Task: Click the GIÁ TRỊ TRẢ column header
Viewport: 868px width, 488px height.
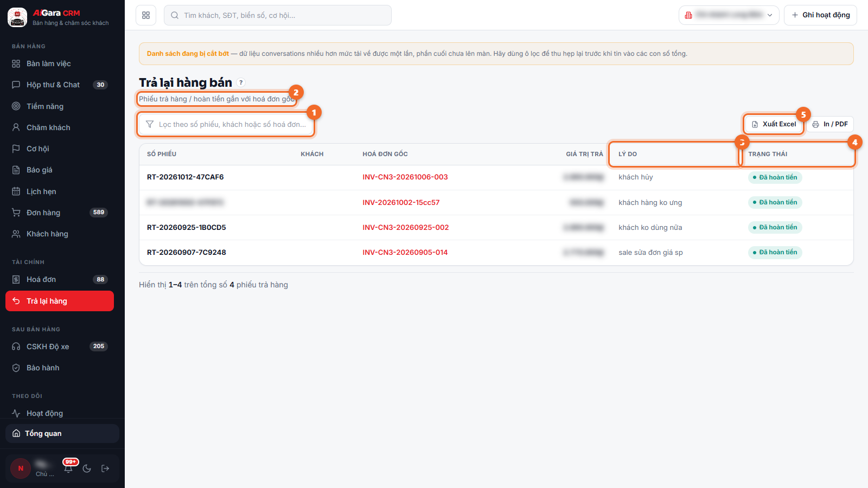Action: tap(584, 155)
